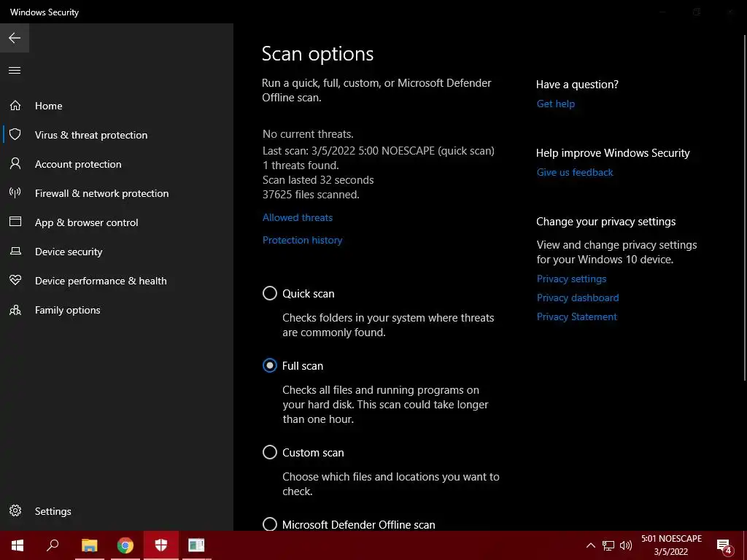Viewport: 747px width, 560px height.
Task: Click the Settings gear icon
Action: click(15, 510)
